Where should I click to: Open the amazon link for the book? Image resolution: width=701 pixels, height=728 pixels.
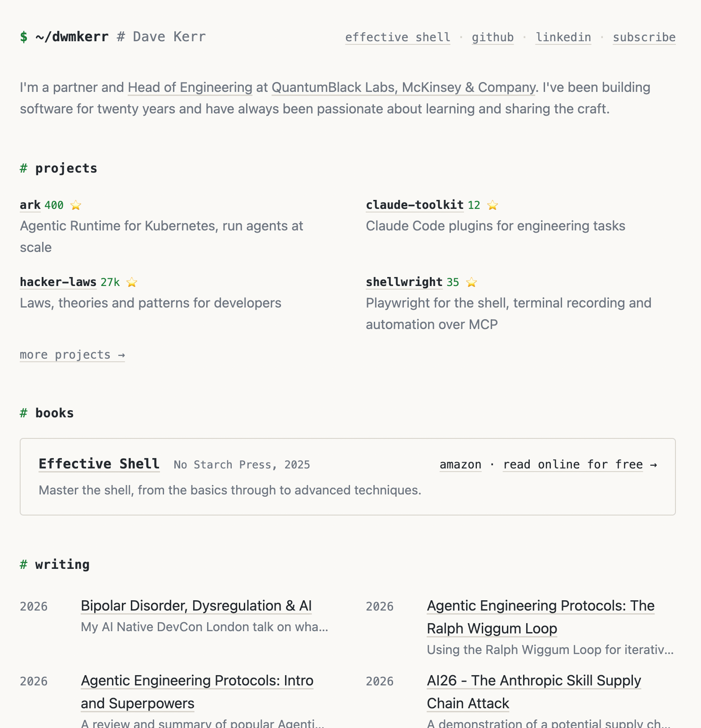[460, 464]
